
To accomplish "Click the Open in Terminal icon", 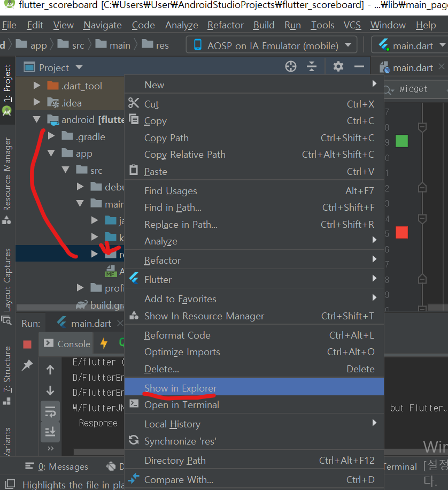I will [x=134, y=403].
